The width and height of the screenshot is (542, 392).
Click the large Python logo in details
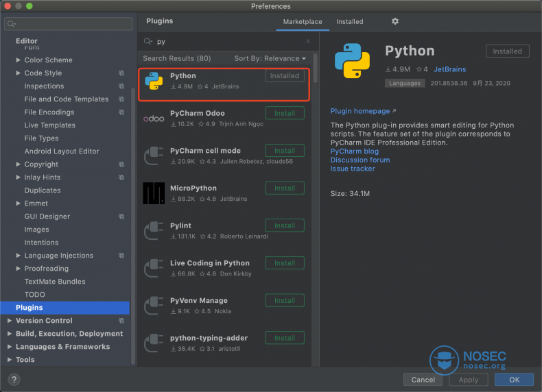pos(352,61)
